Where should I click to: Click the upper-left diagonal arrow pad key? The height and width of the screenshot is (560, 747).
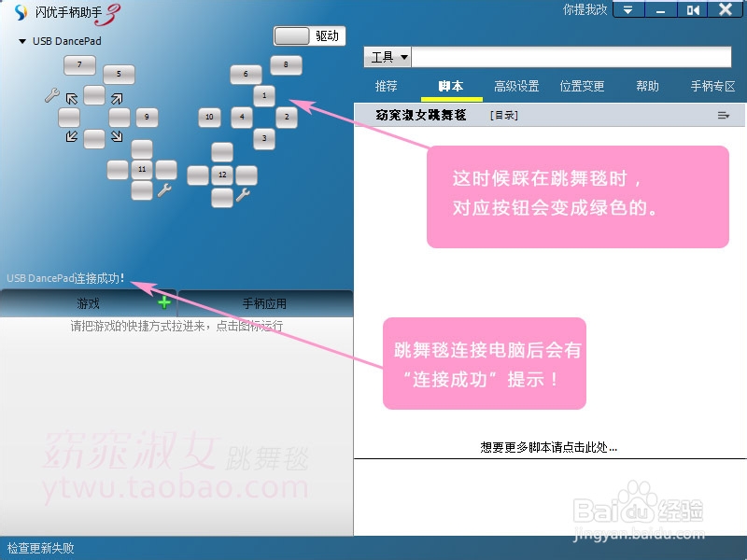[x=71, y=98]
